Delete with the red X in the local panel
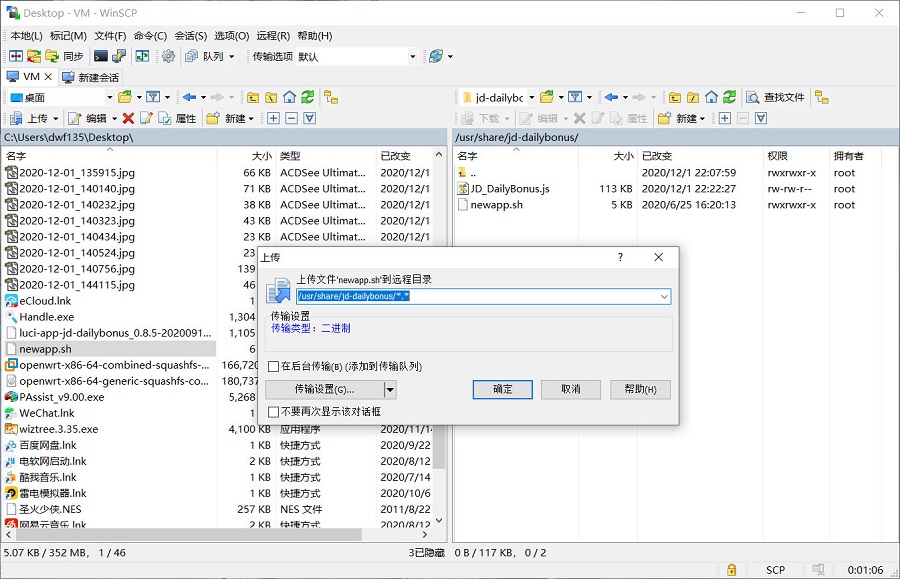 point(129,118)
